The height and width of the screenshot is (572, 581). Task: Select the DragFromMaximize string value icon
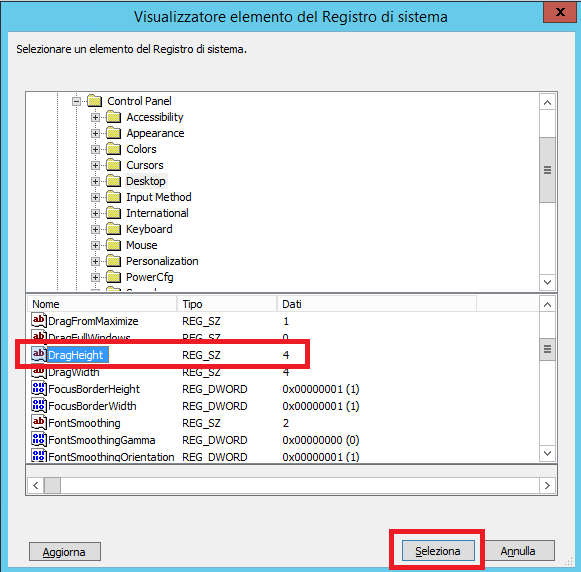[39, 320]
